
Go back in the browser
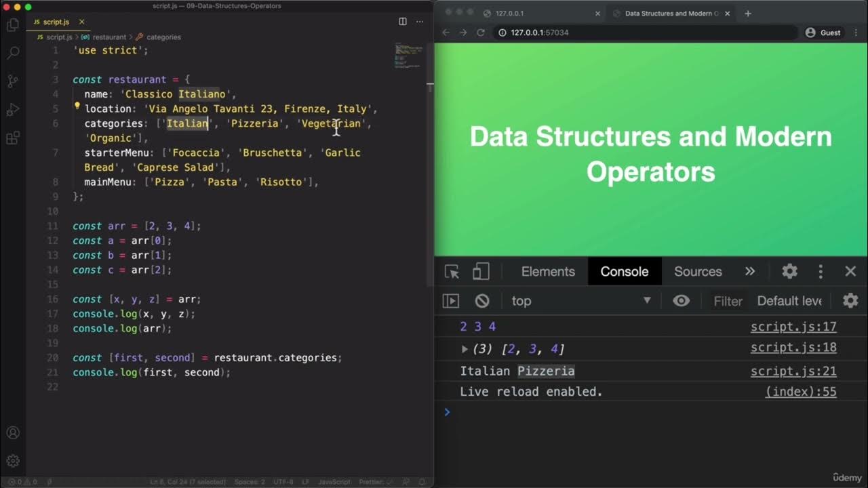coord(446,33)
